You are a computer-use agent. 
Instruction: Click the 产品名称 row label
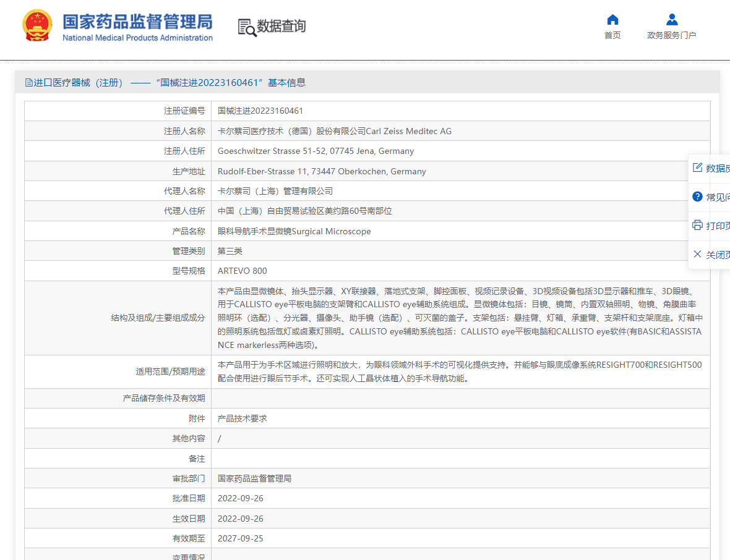click(x=189, y=232)
